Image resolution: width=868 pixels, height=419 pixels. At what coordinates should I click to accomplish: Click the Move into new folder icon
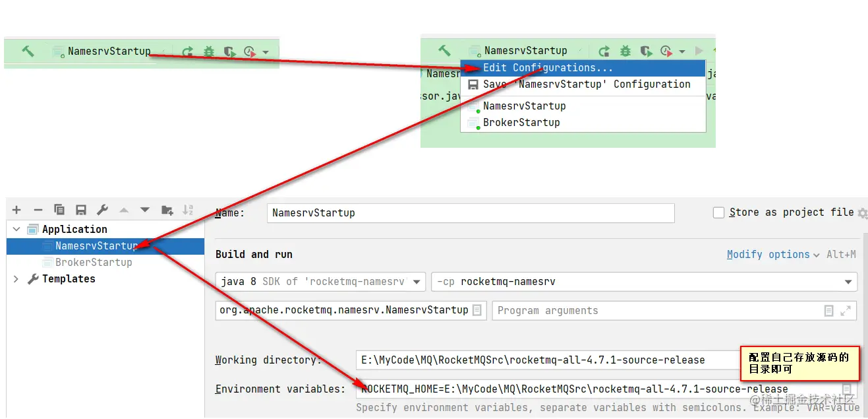click(167, 210)
